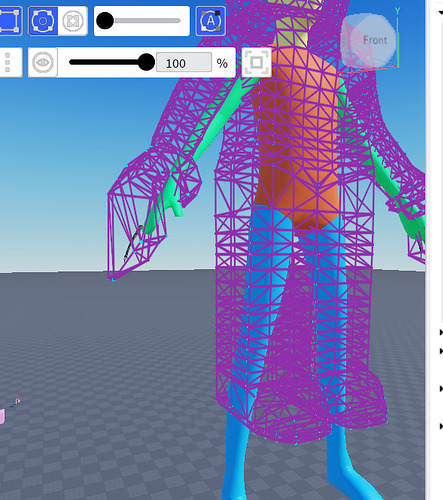Click the opacity slider handle beside 100
Image resolution: width=443 pixels, height=500 pixels.
146,62
